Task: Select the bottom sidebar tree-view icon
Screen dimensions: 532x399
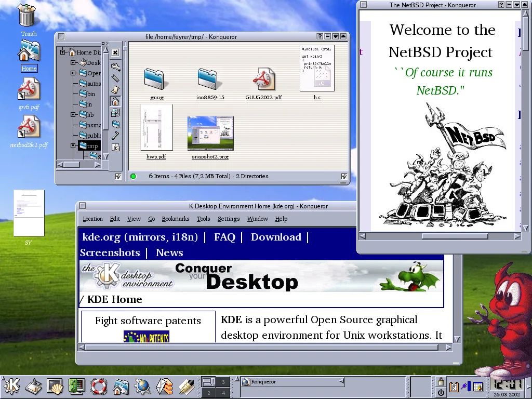Action: [115, 148]
